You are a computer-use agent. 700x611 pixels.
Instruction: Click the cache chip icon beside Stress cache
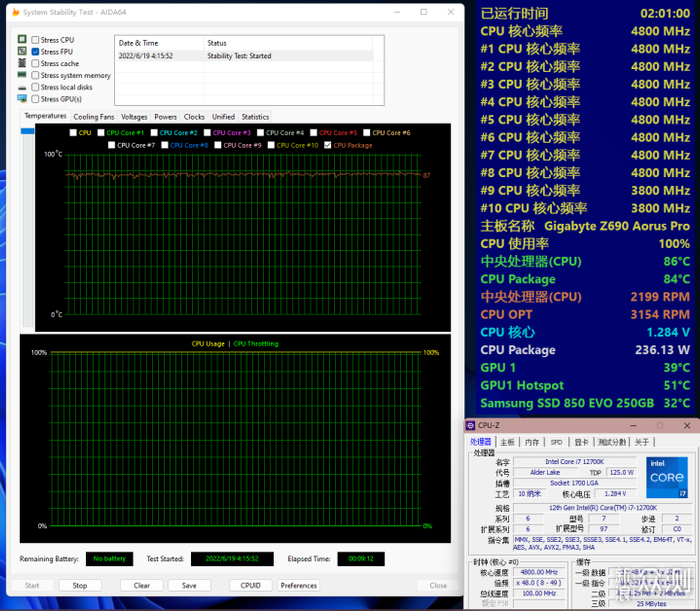click(22, 64)
